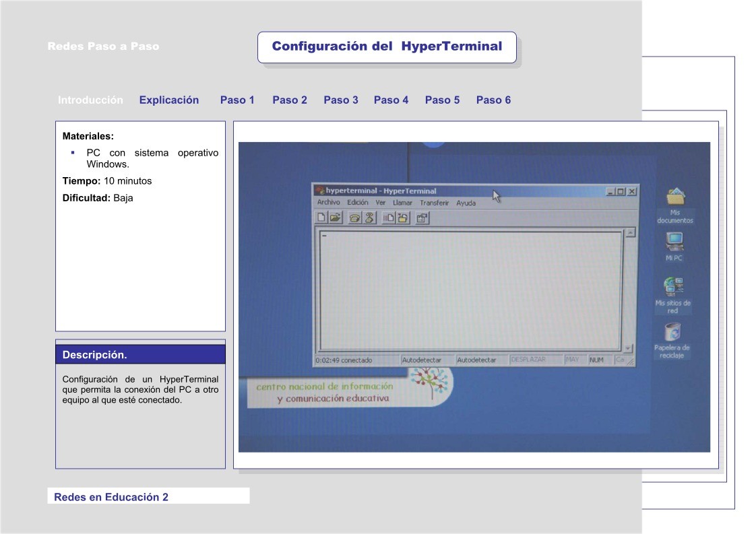Open the Archivo menu
Viewport: 756px width, 534px height.
(328, 203)
